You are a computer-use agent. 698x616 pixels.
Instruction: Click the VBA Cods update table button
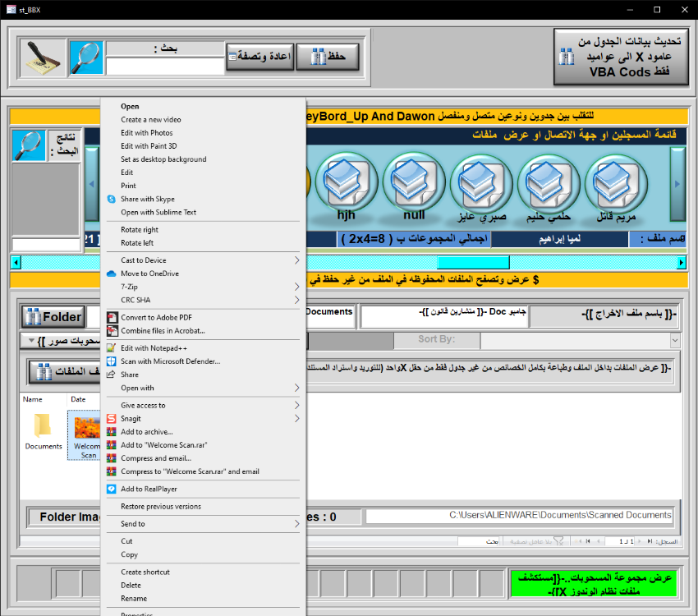point(620,57)
